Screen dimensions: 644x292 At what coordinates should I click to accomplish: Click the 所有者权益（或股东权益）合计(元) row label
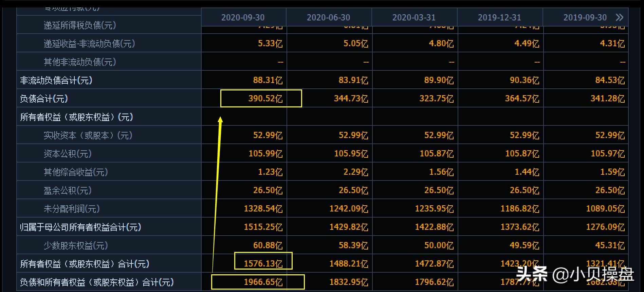coord(85,264)
